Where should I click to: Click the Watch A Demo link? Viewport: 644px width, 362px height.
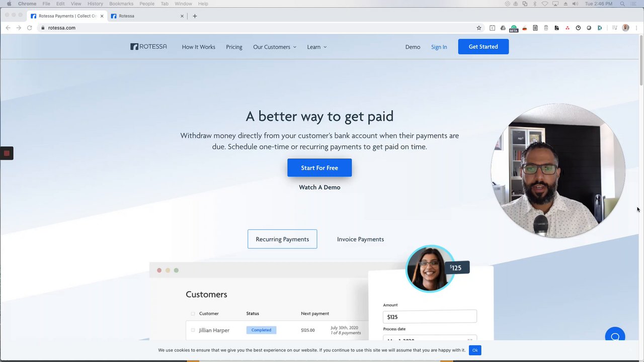coord(319,187)
